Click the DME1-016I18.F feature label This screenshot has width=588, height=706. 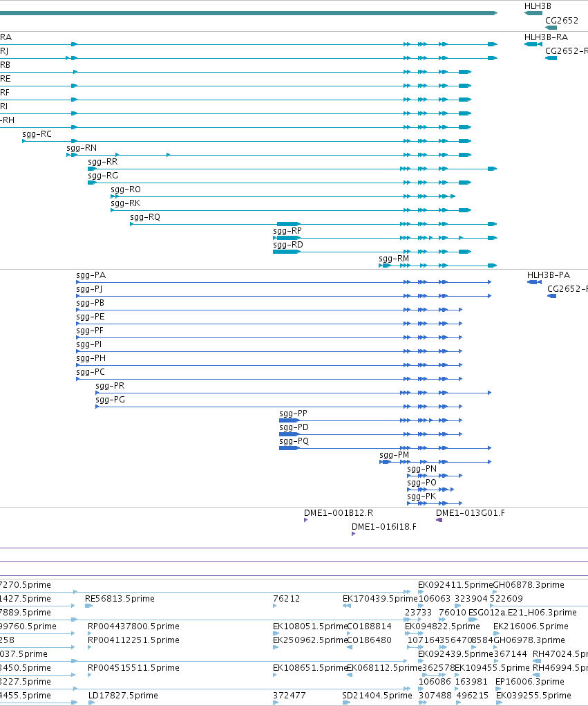click(384, 527)
